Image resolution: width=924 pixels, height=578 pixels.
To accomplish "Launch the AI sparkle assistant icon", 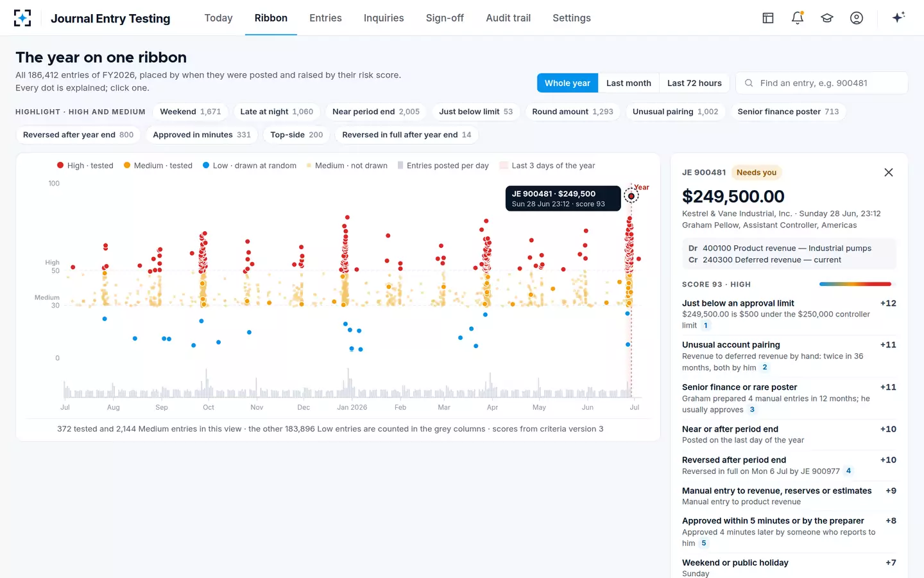I will click(x=898, y=17).
